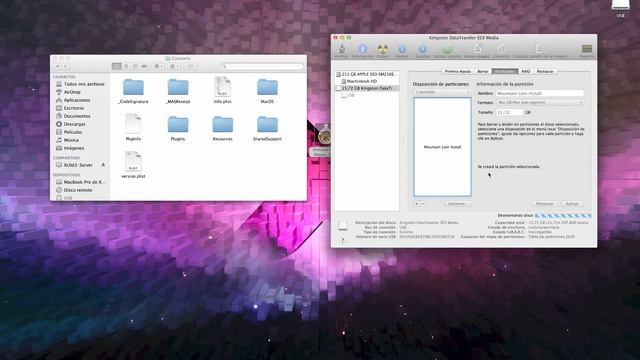Click the help question mark in Disk Utility
This screenshot has width=640, height=360.
pos(342,240)
